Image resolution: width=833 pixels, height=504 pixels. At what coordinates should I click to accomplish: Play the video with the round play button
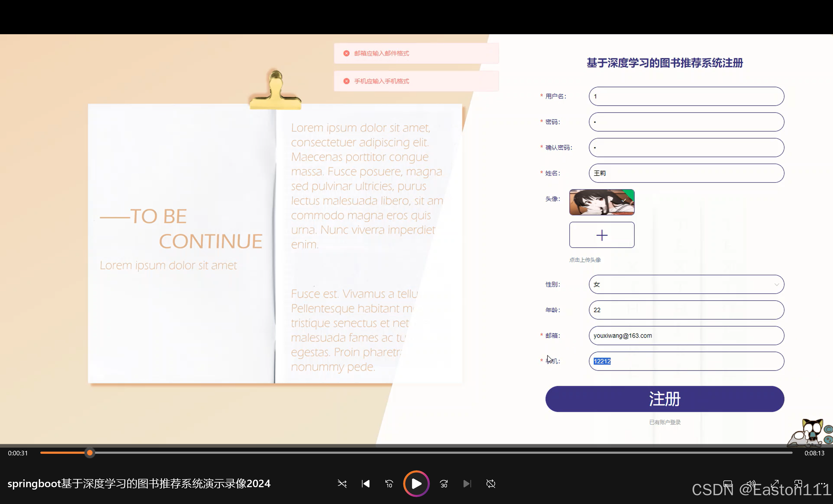point(416,484)
